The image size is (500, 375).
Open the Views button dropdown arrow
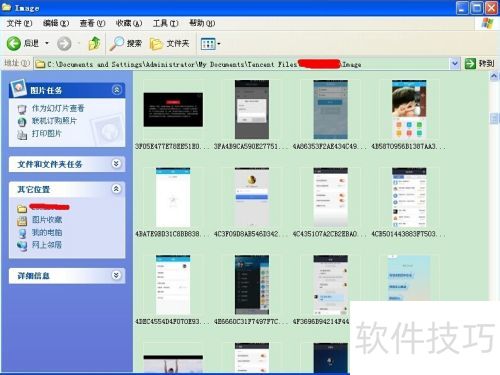point(219,44)
